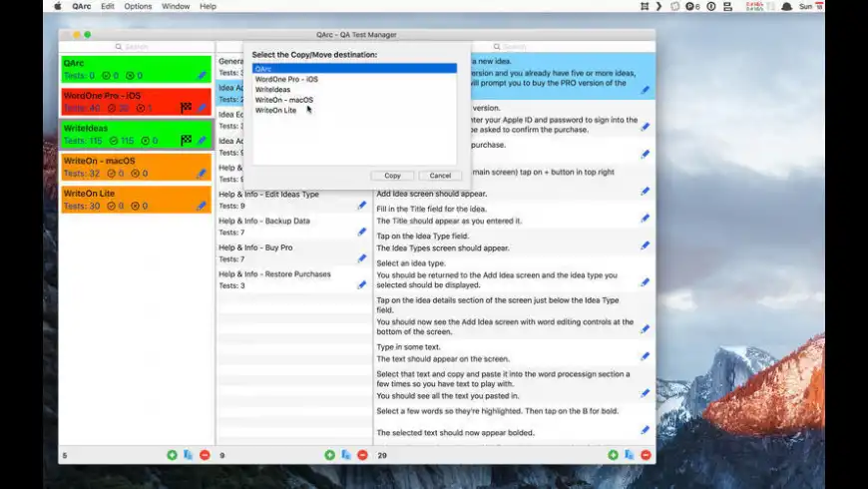868x489 pixels.
Task: Edit the Help & Info - Buy Pro group
Action: 362,258
